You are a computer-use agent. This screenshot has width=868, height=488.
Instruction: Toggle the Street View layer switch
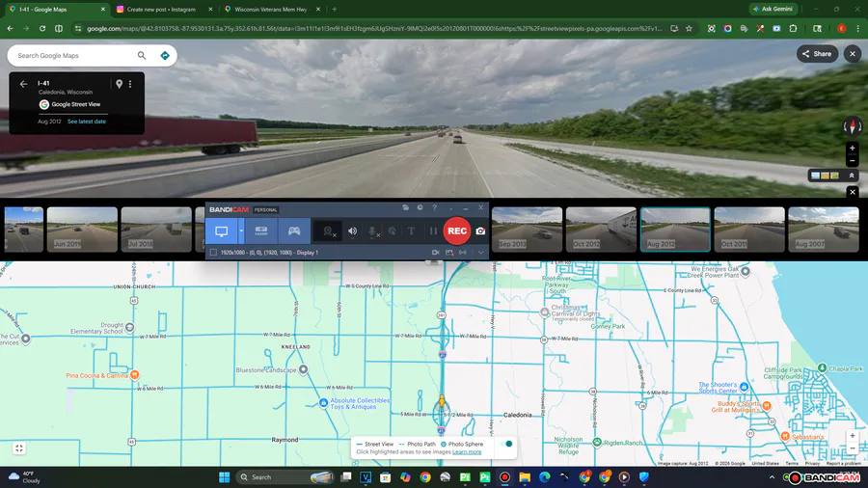[506, 444]
